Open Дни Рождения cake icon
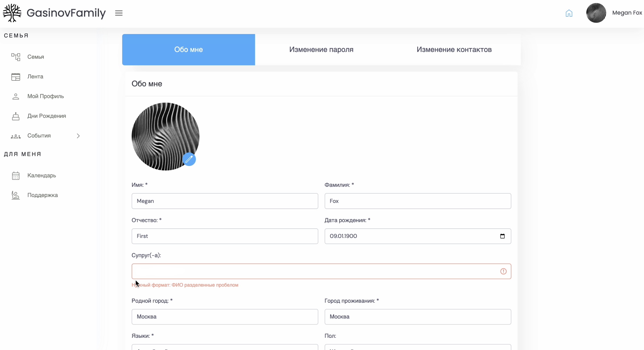The width and height of the screenshot is (644, 350). [x=16, y=116]
